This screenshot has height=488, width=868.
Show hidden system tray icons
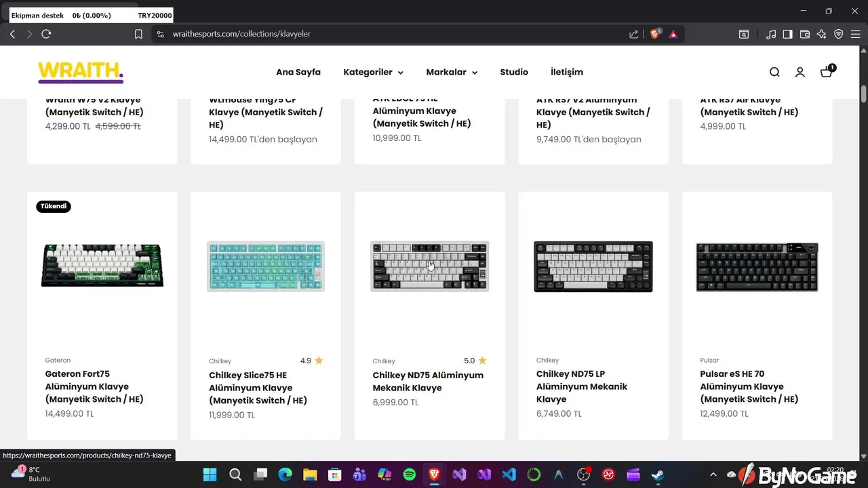click(713, 474)
